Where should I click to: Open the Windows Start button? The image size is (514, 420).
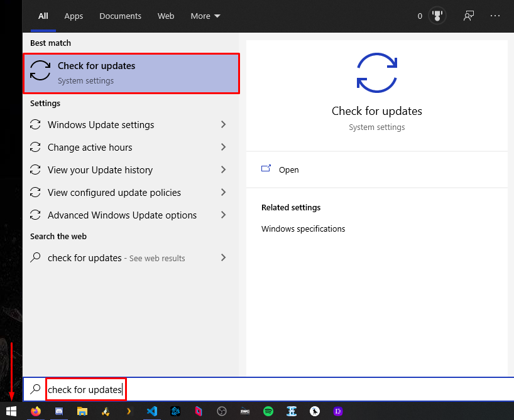[x=11, y=411]
